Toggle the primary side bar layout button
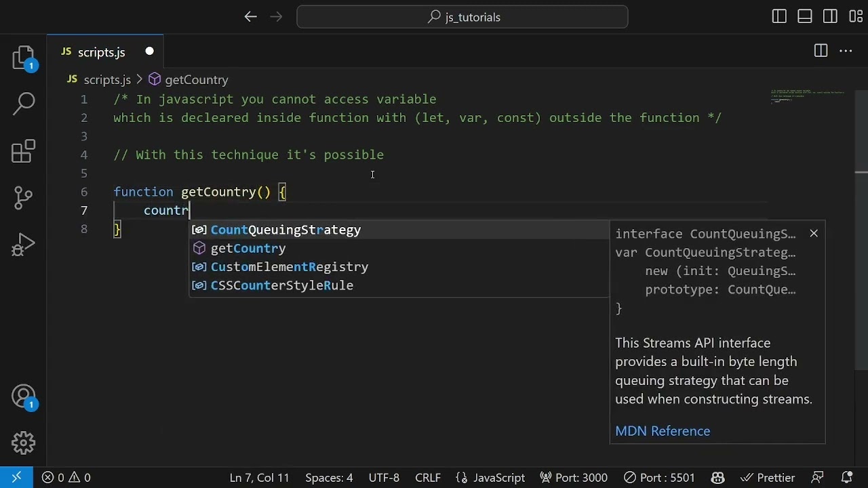Viewport: 868px width, 488px height. coord(779,17)
